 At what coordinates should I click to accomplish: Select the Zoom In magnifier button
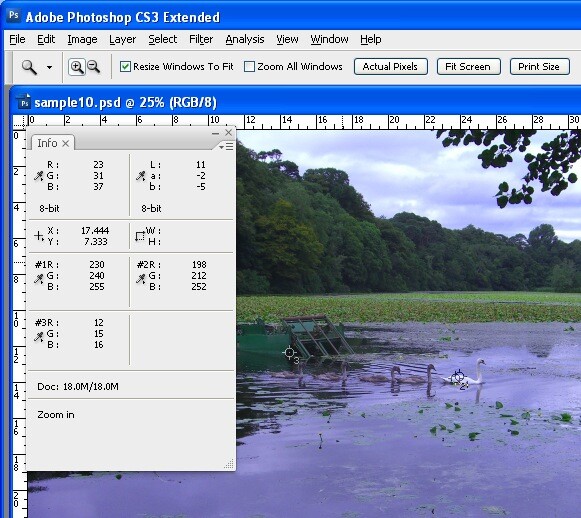[x=77, y=67]
